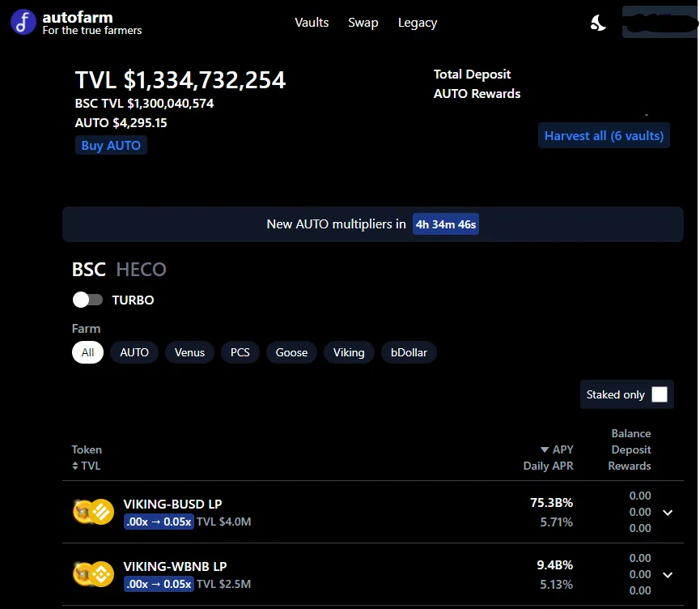The image size is (700, 609).
Task: Click the 5.13% daily APR value
Action: [x=556, y=585]
